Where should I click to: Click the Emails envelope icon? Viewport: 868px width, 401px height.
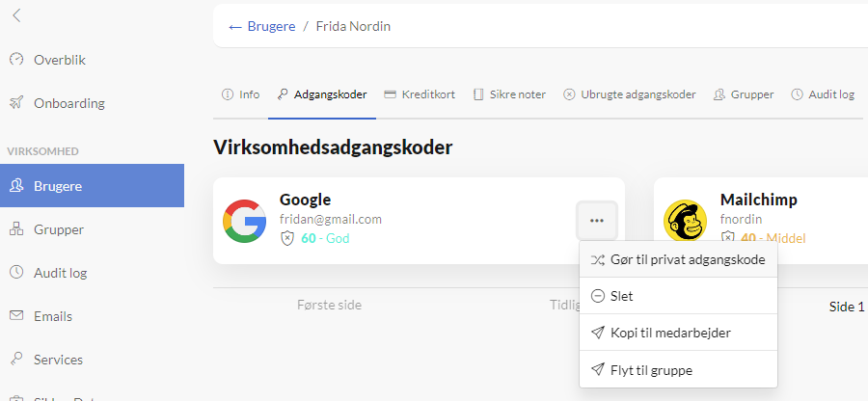coord(16,316)
